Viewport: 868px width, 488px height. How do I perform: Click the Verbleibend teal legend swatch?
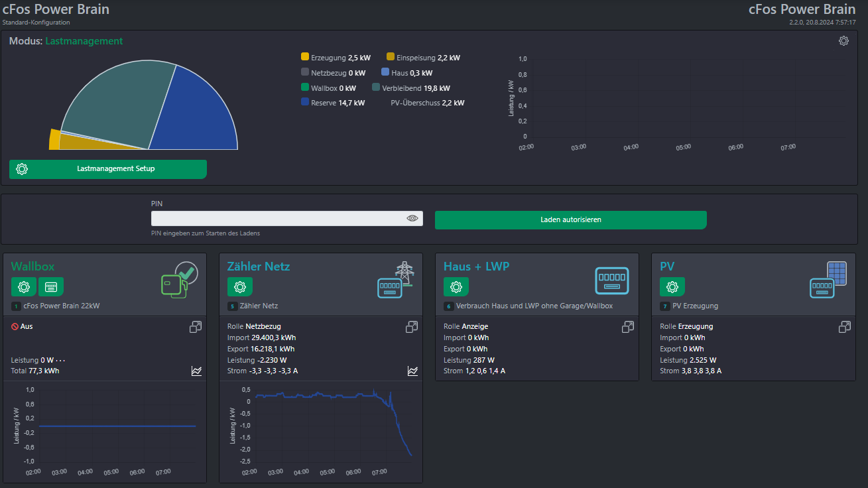tap(376, 88)
